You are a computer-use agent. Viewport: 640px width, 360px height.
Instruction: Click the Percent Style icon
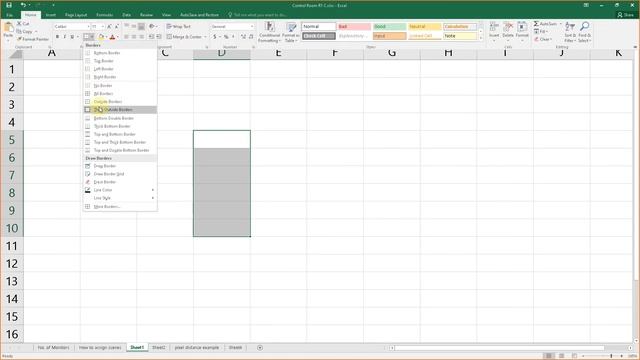pos(226,37)
